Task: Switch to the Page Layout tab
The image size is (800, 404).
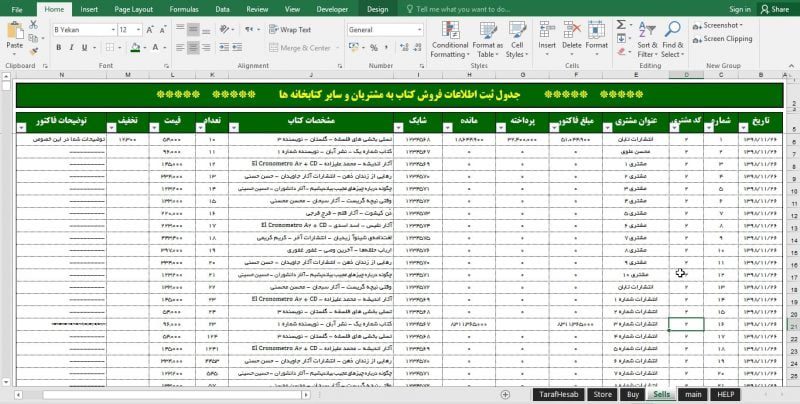Action: pyautogui.click(x=134, y=9)
